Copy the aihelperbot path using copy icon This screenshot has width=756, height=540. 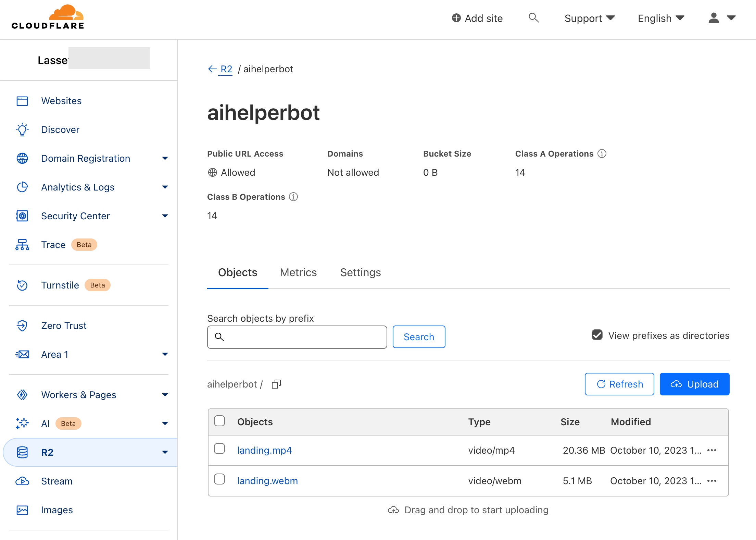click(x=276, y=384)
